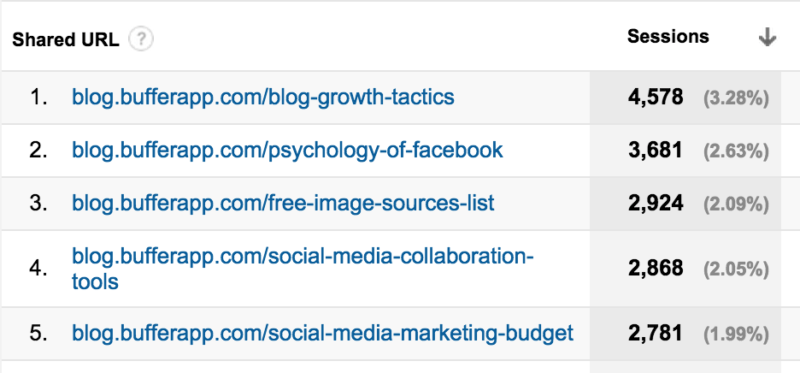Screen dimensions: 800x373
Task: Open the social-media-marketing-budget link
Action: (x=322, y=333)
